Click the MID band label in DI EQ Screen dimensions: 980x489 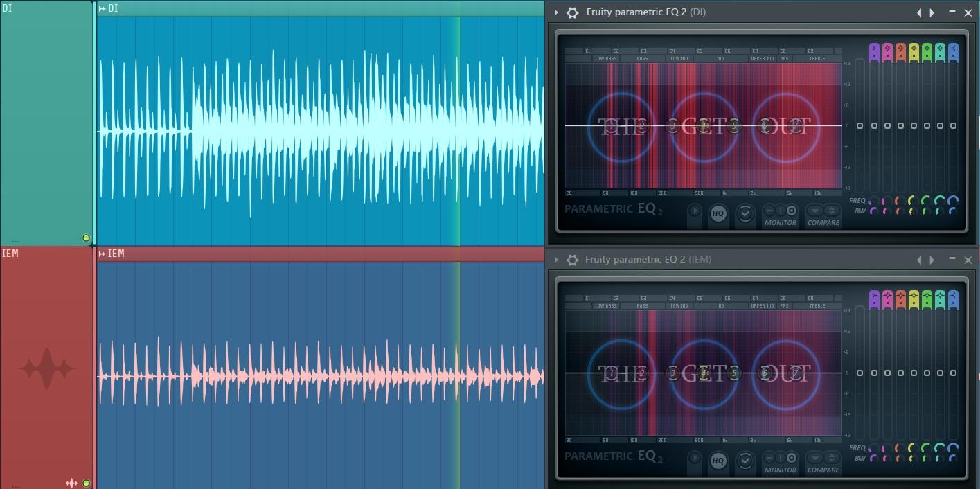pyautogui.click(x=720, y=59)
